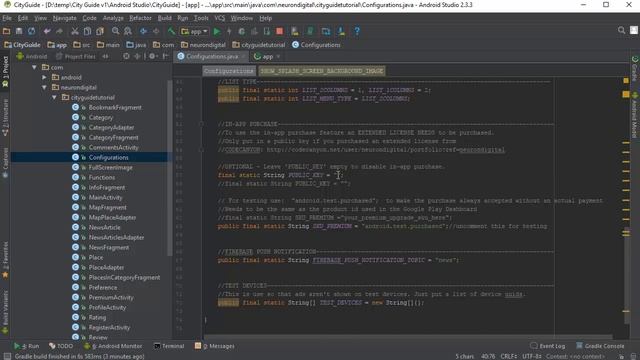
Task: Click the scroll from source target icon
Action: 126,56
